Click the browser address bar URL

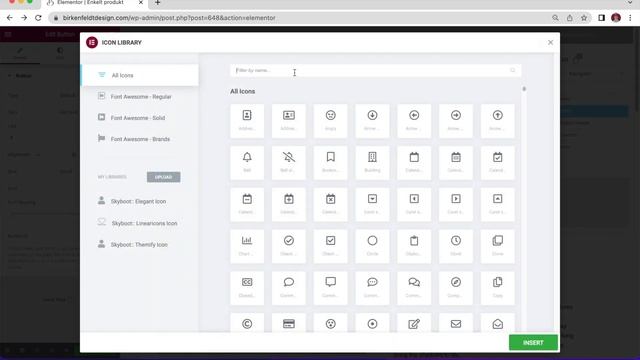(169, 18)
